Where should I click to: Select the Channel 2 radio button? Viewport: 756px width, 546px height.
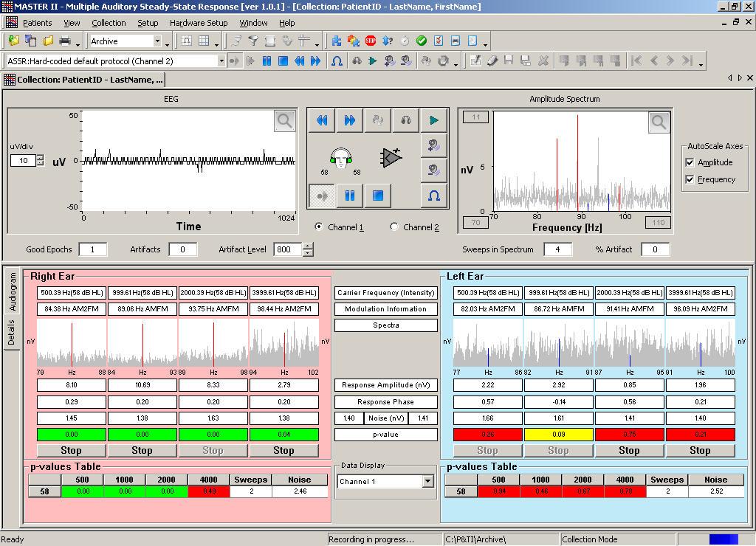coord(394,227)
